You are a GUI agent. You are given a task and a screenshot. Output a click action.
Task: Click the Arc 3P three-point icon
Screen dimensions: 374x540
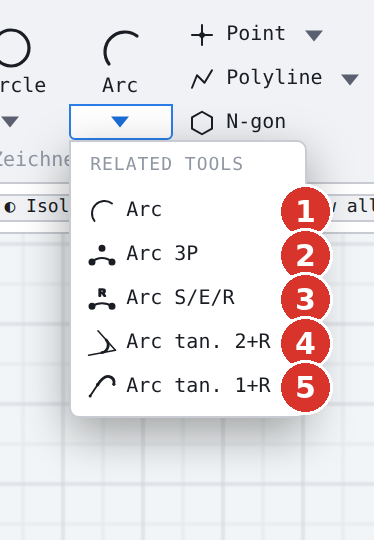coord(102,255)
